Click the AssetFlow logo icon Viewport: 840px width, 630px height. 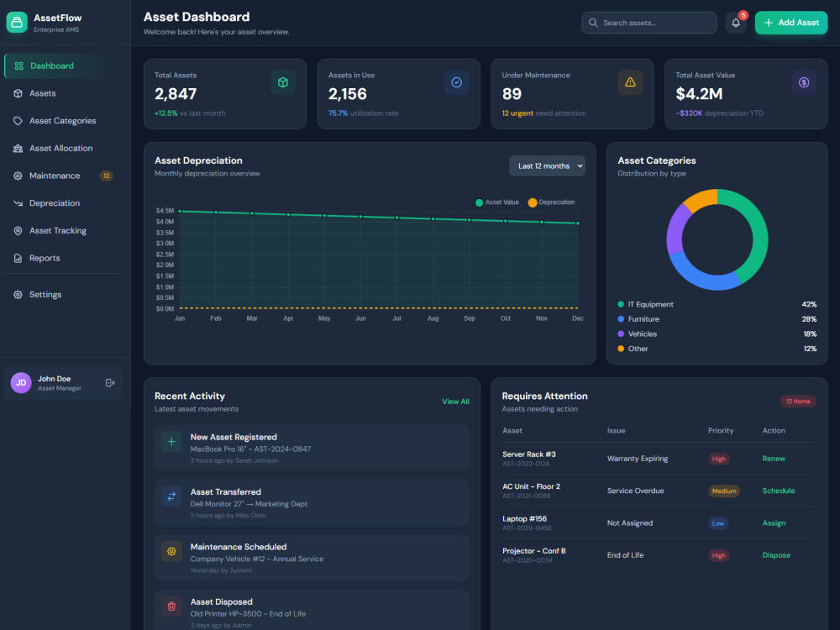17,23
